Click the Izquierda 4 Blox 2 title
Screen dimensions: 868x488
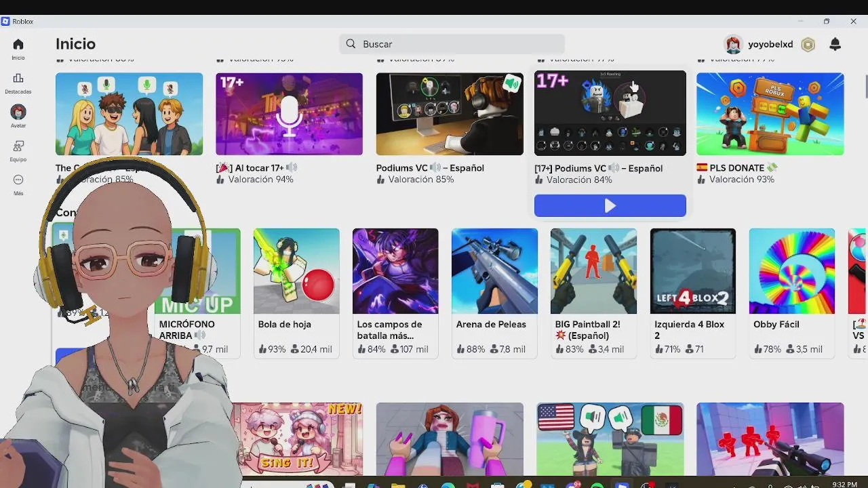click(690, 330)
